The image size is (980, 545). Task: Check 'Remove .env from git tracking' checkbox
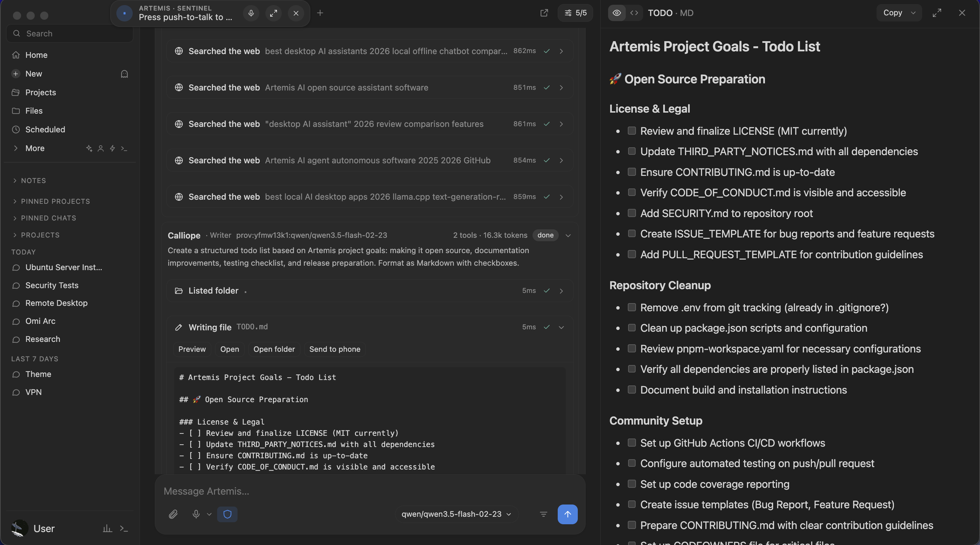pyautogui.click(x=632, y=307)
